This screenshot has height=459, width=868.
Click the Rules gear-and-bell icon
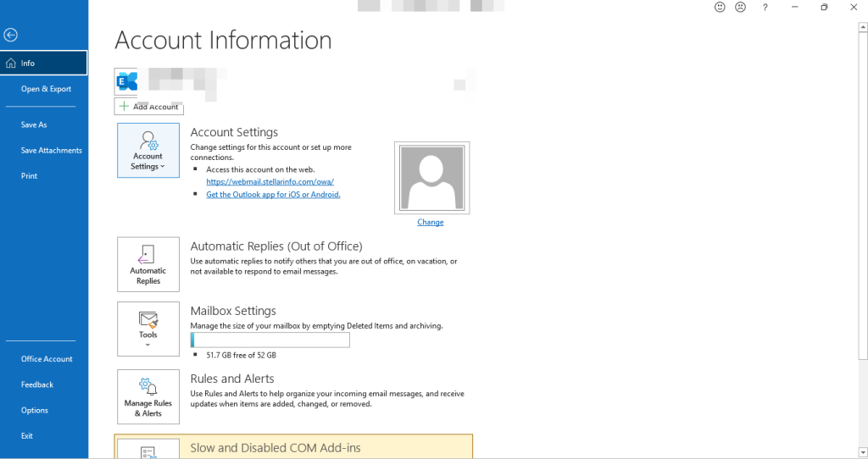148,386
